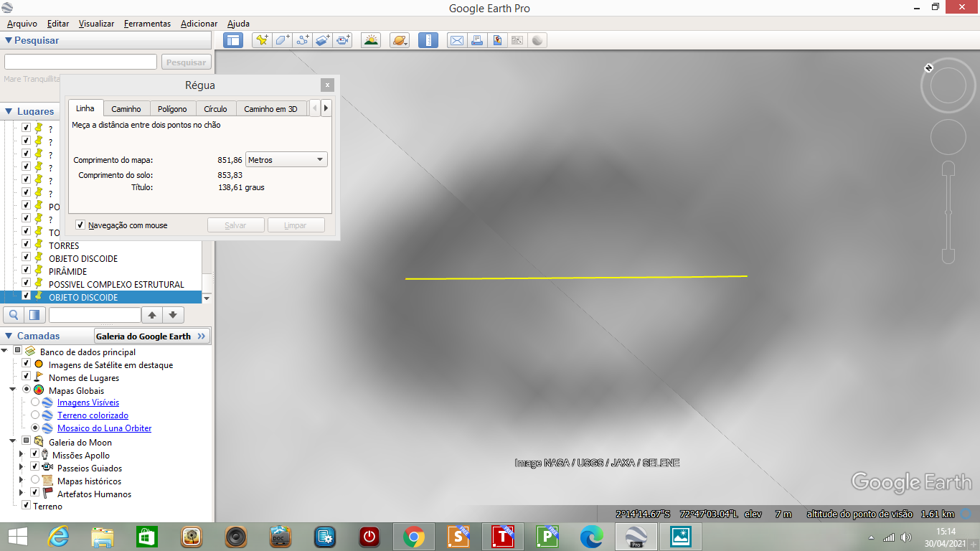Uncheck the Nomes de Lugares layer

click(x=26, y=377)
